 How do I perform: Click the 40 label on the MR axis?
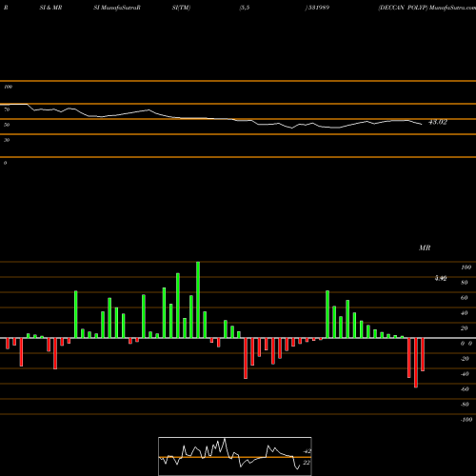(x=465, y=313)
